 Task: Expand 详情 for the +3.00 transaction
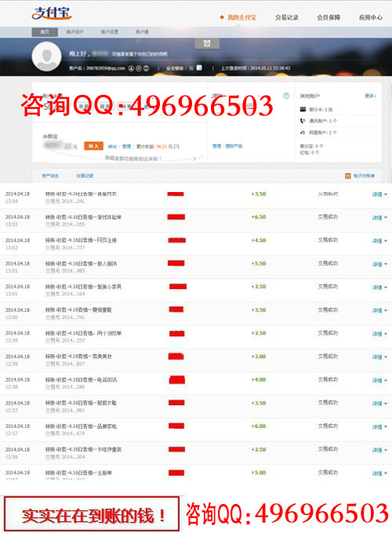379,357
